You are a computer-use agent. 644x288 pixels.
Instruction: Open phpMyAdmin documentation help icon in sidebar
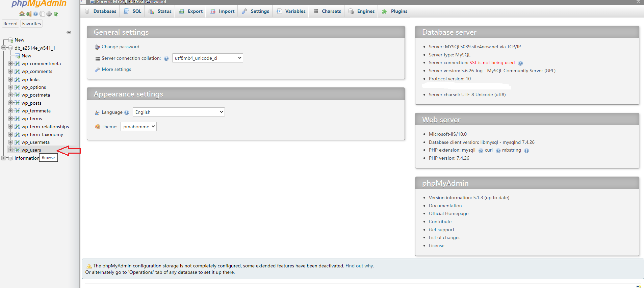click(35, 14)
